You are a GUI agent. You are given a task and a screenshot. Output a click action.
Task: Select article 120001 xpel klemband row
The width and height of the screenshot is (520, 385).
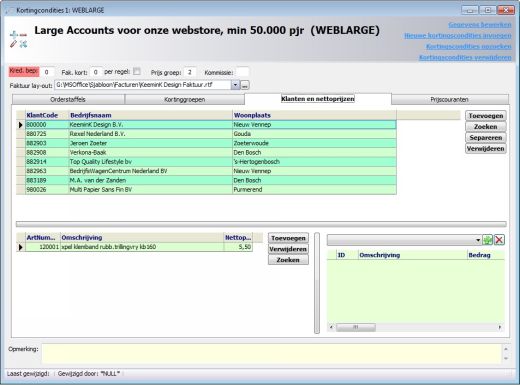pyautogui.click(x=139, y=247)
